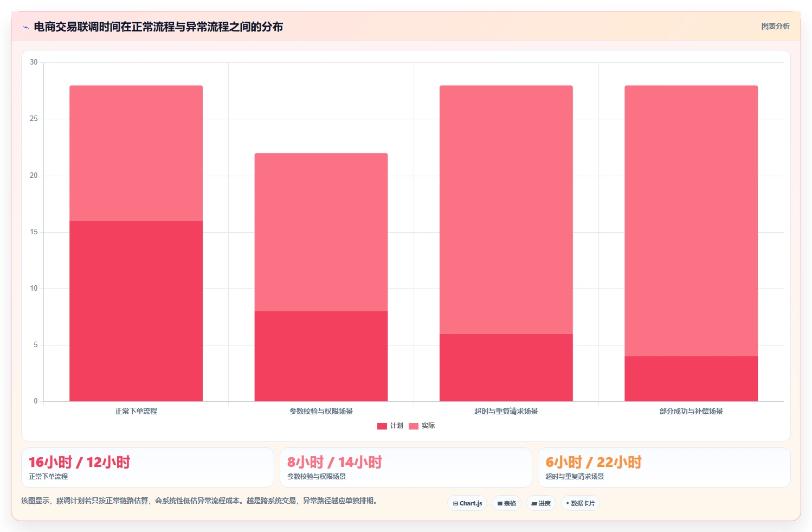This screenshot has height=532, width=812.
Task: Click the 数据卡片 tag chip
Action: pos(580,503)
